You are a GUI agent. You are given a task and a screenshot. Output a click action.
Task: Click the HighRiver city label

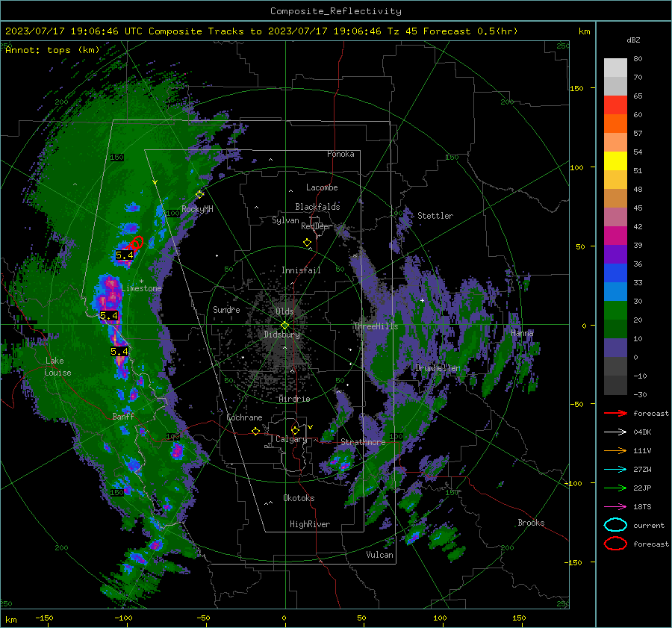[310, 524]
